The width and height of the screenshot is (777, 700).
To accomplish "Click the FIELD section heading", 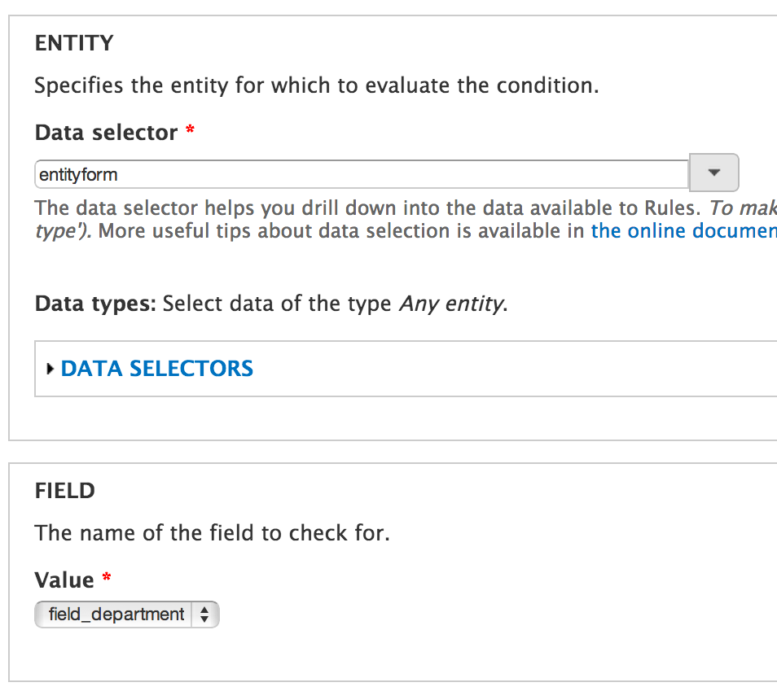I will point(64,490).
